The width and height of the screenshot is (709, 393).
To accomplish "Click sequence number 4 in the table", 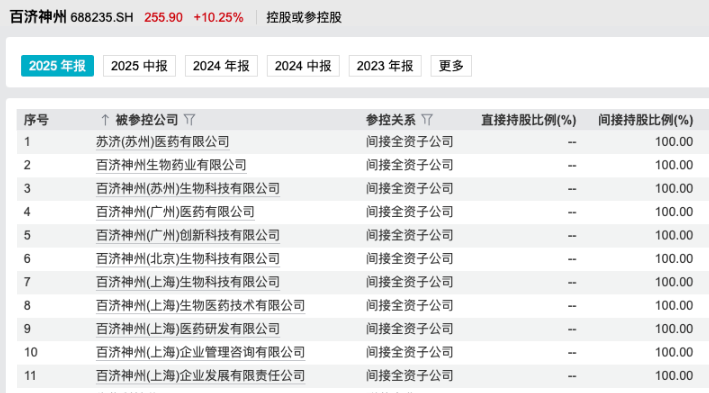I will (x=27, y=212).
